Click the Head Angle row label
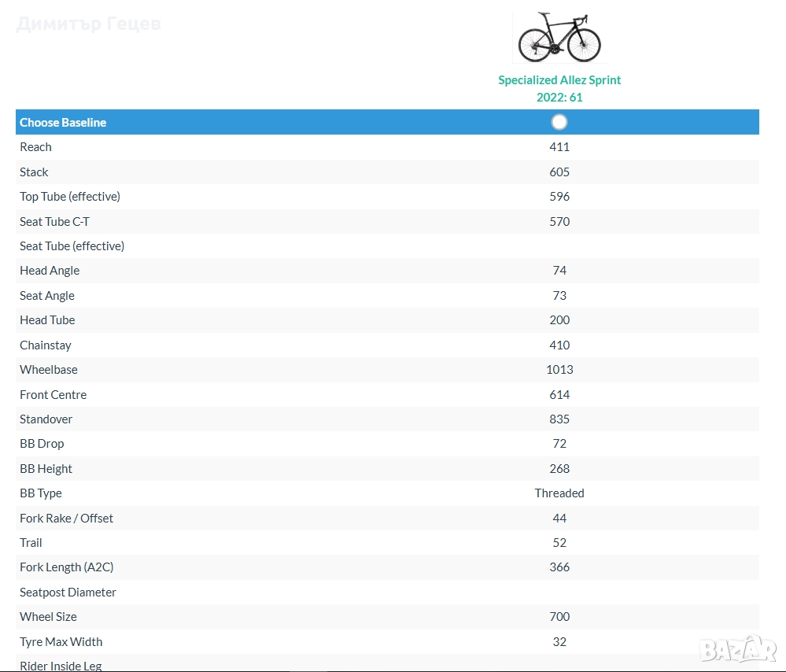786x672 pixels. tap(50, 271)
